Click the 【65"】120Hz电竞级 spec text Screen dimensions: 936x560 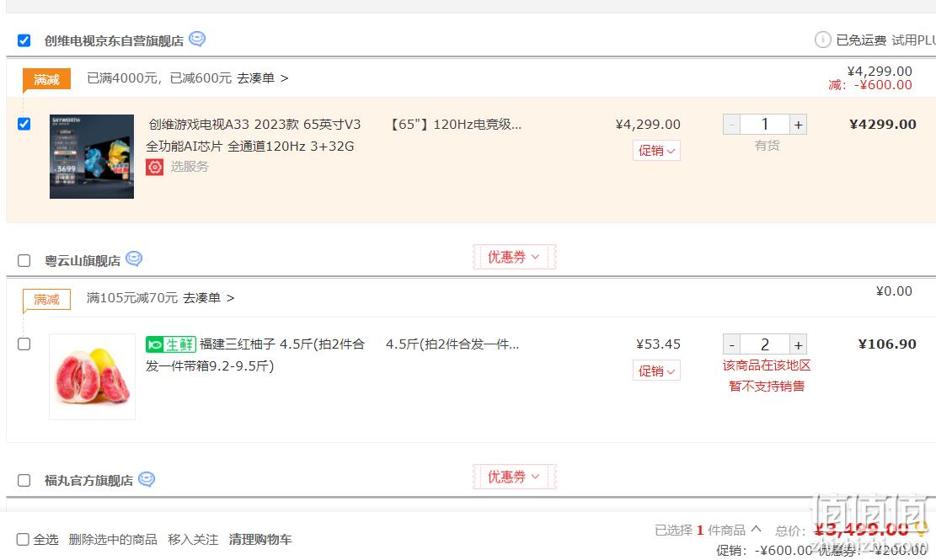454,125
